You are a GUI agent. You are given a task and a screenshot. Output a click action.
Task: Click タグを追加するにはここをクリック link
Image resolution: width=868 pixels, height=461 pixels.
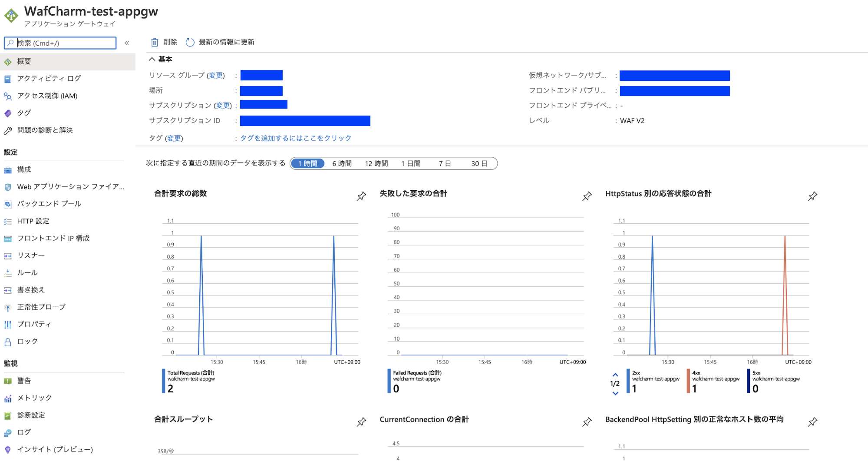point(296,138)
